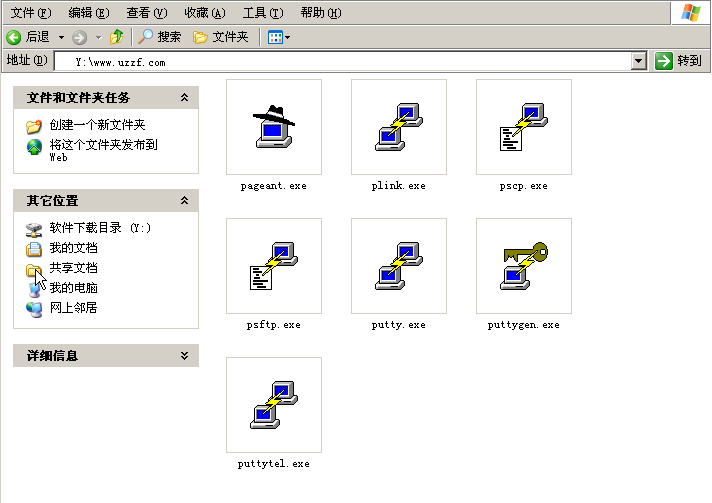Click the grayed Forward arrow icon
Image resolution: width=712 pixels, height=503 pixels.
coord(79,37)
